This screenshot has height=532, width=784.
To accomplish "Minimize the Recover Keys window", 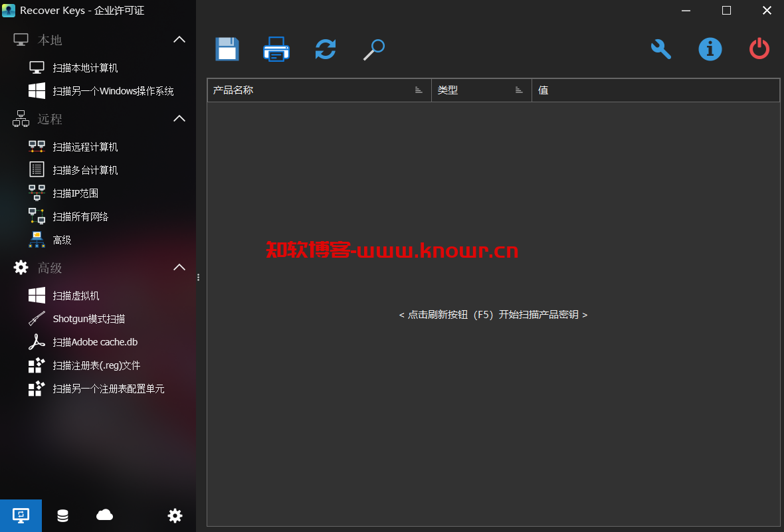I will tap(686, 11).
